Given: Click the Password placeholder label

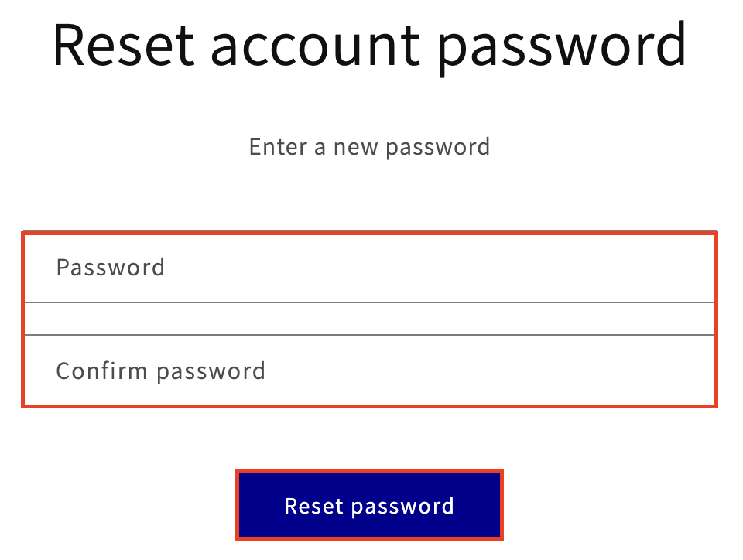Looking at the screenshot, I should [x=110, y=268].
